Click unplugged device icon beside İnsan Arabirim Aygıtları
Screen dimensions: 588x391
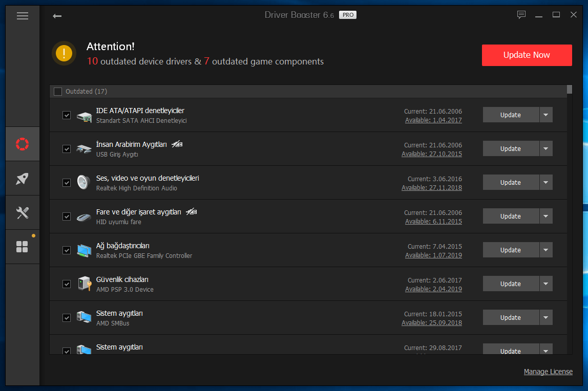(177, 144)
